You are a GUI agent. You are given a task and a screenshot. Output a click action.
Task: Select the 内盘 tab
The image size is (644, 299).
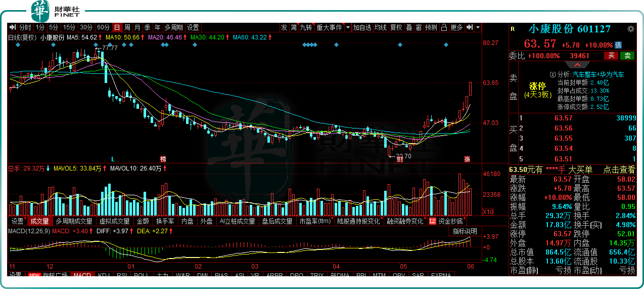188,221
